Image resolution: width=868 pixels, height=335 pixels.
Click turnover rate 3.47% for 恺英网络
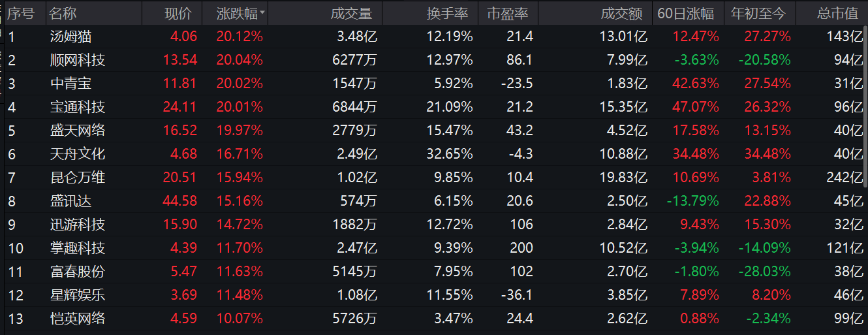pyautogui.click(x=454, y=319)
